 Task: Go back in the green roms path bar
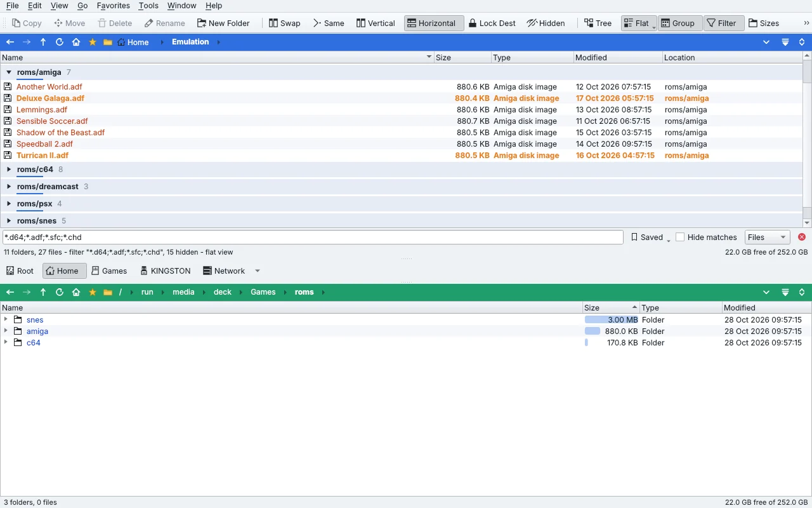(10, 292)
